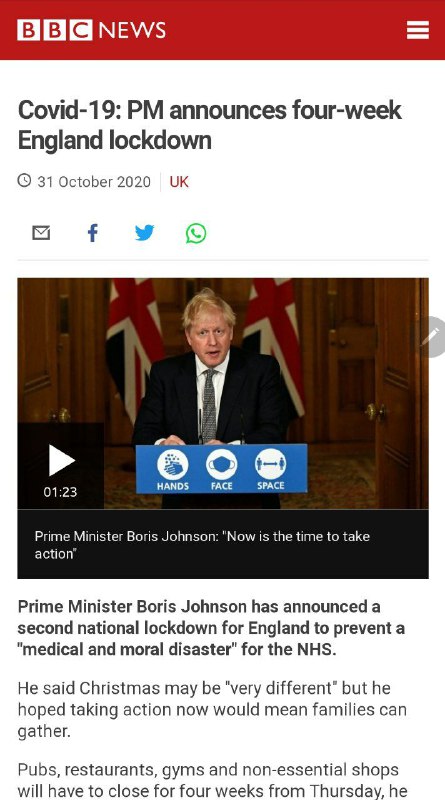Click the paragraph about pubs and restaurants
The width and height of the screenshot is (445, 800).
(x=212, y=780)
